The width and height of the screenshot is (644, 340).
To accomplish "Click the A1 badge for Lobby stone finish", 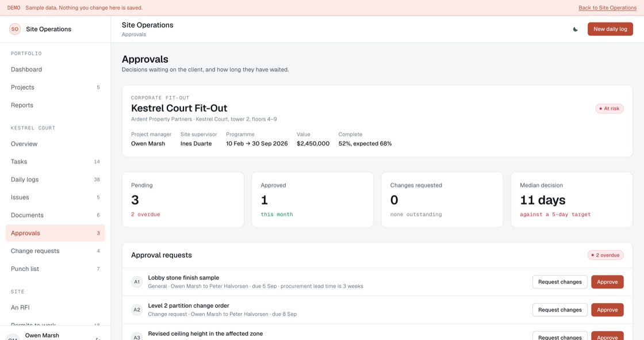I will coord(137,282).
